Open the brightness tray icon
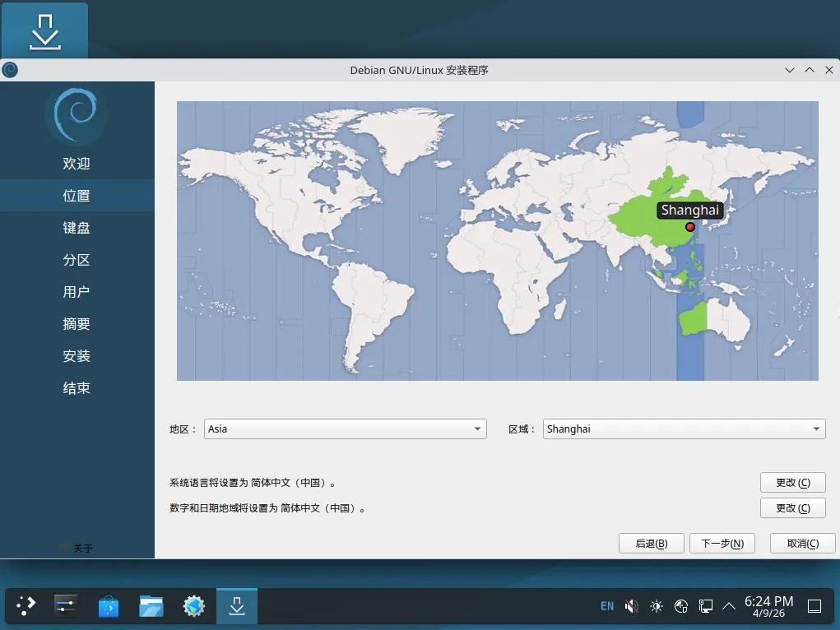The height and width of the screenshot is (630, 840). coord(657,606)
